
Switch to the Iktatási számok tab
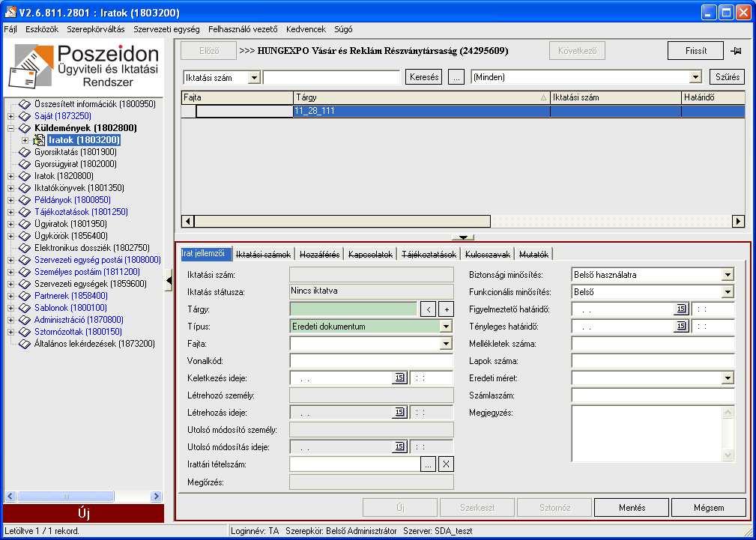click(264, 254)
